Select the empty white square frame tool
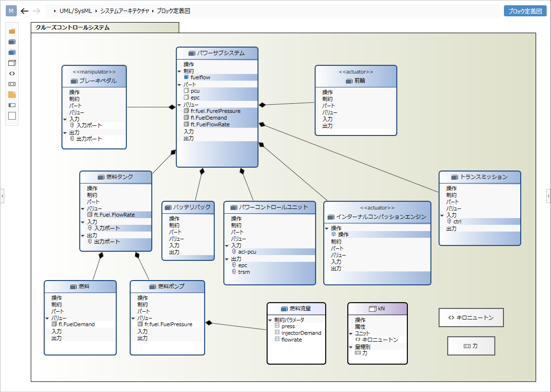Screen dimensions: 551x392 click(12, 116)
